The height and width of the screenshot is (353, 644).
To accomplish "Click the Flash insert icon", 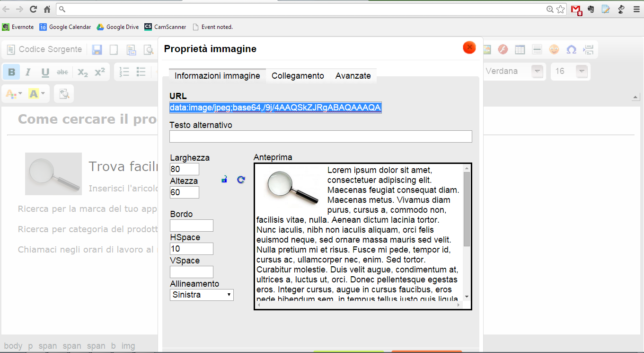I will tap(503, 50).
